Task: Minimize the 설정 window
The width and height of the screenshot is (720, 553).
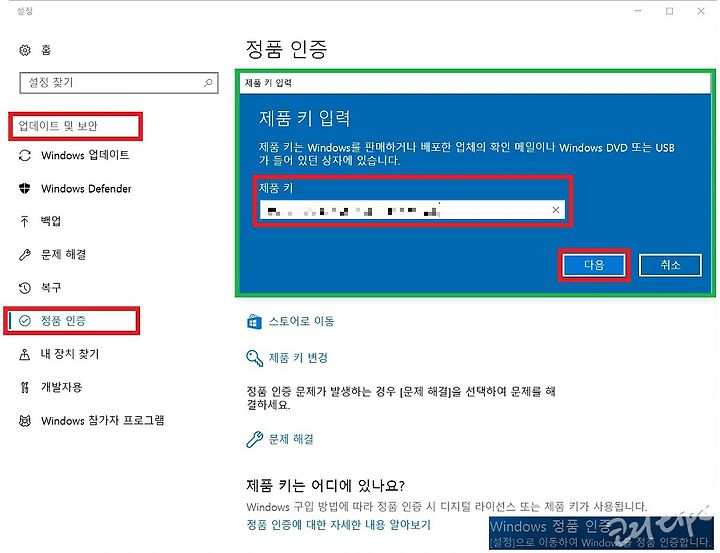Action: [638, 11]
